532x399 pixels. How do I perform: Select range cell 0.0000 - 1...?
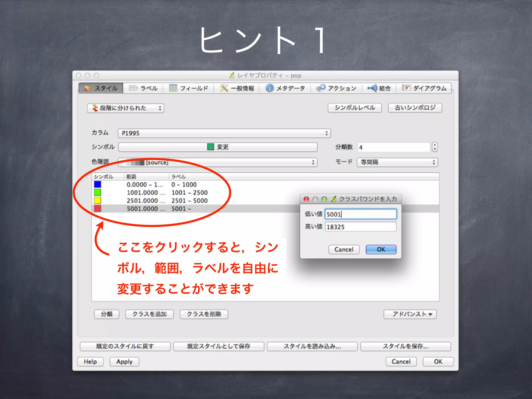145,185
